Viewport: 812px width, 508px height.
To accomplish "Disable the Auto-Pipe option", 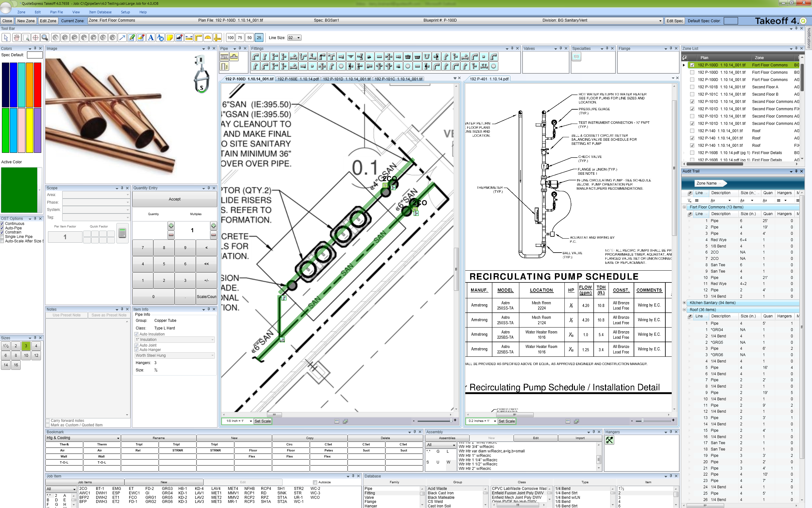I will [x=2, y=228].
